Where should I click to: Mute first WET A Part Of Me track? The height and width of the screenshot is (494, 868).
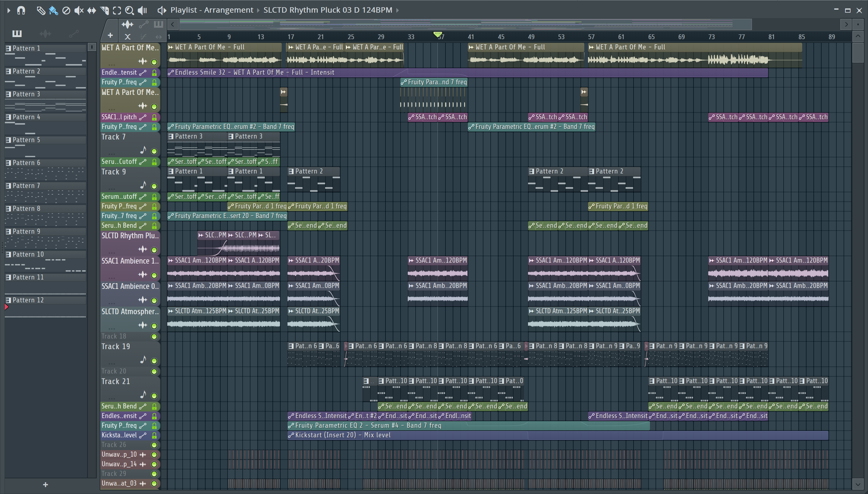point(154,62)
